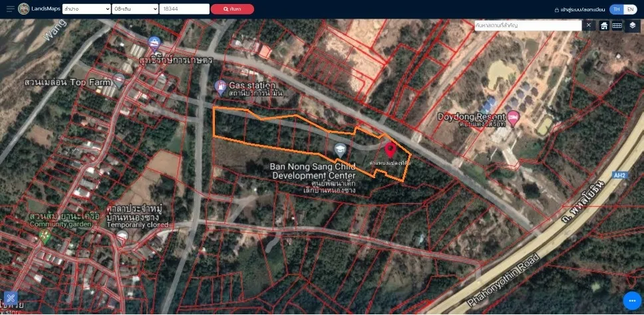Open the blue chat bubble button
The width and height of the screenshot is (644, 315).
click(631, 301)
